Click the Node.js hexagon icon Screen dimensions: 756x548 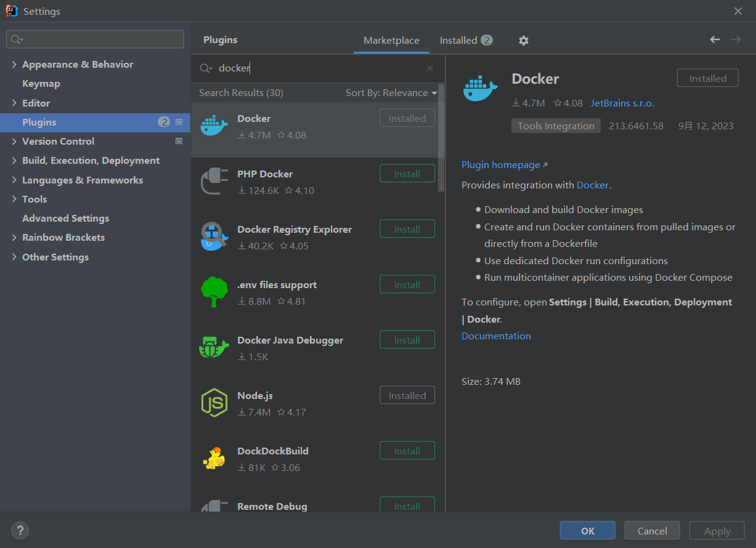214,403
